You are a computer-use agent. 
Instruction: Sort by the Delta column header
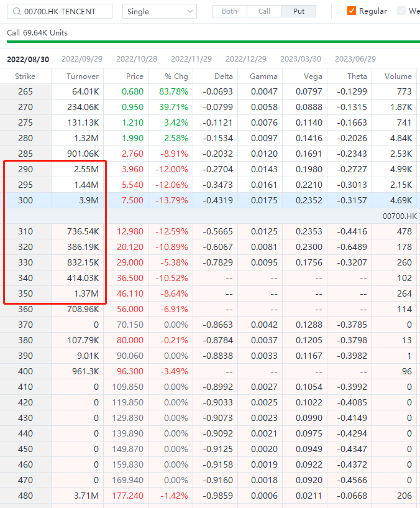224,76
